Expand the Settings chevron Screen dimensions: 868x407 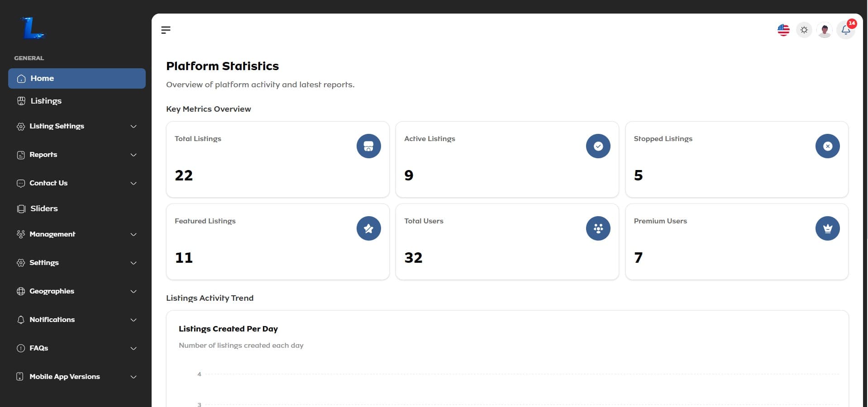pyautogui.click(x=134, y=263)
